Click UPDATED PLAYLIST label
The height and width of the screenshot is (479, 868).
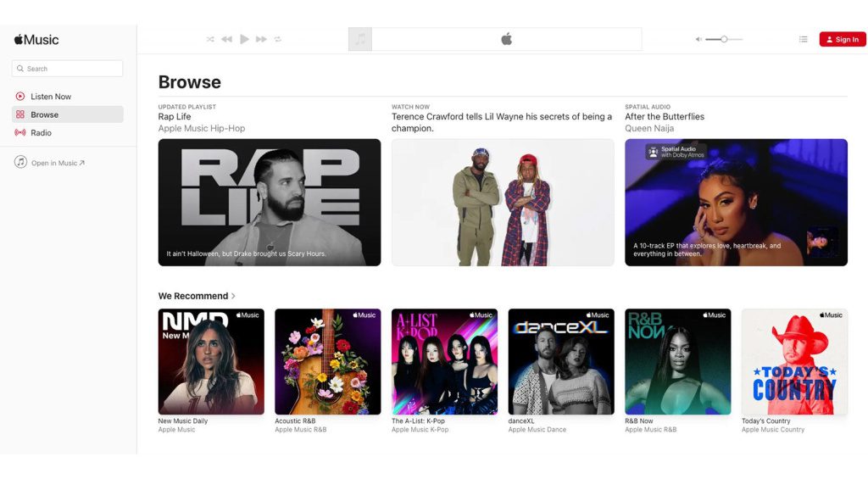[x=187, y=107]
